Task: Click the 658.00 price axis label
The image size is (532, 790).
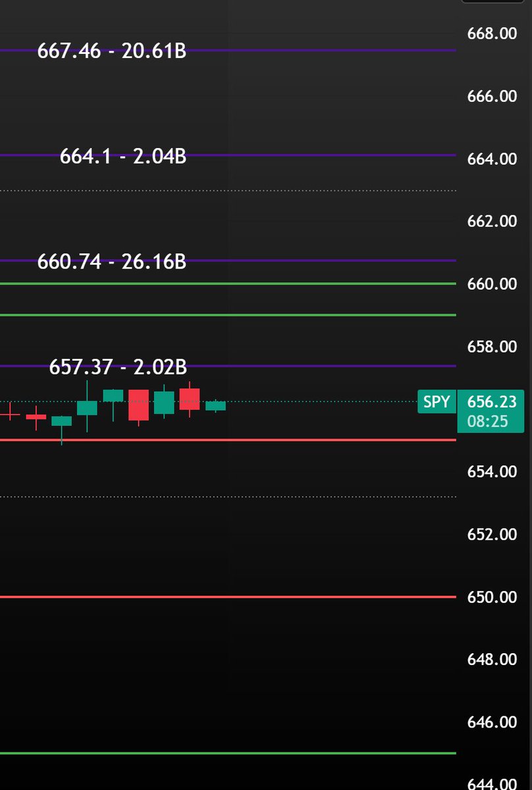Action: 491,346
